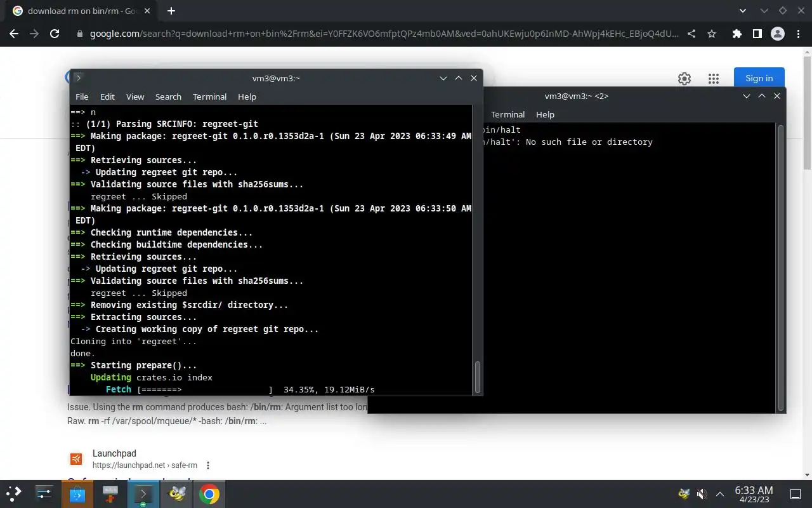
Task: Open the three-dot options for the Launchpad result
Action: 207,465
